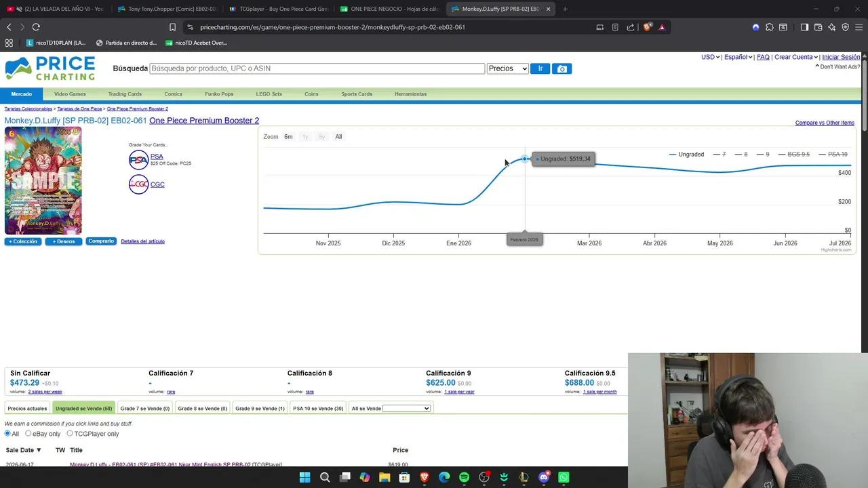Image resolution: width=868 pixels, height=488 pixels.
Task: Select the All sales radio button
Action: 8,434
